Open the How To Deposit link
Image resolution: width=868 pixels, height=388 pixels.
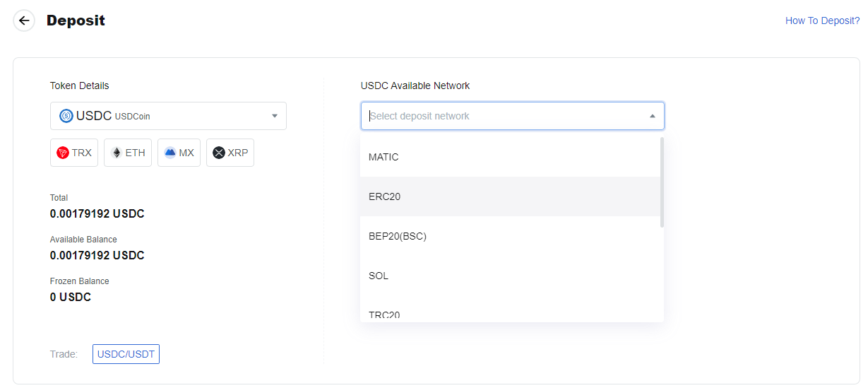(822, 20)
